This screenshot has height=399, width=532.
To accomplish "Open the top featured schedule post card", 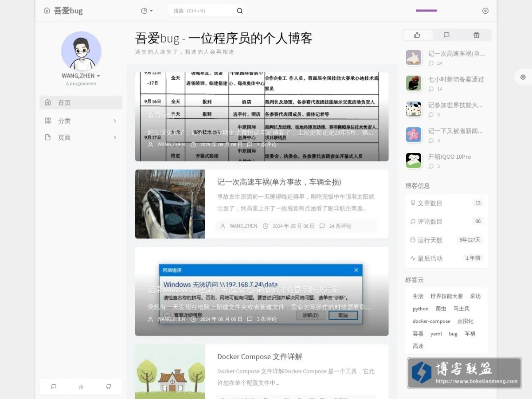I will tap(262, 117).
